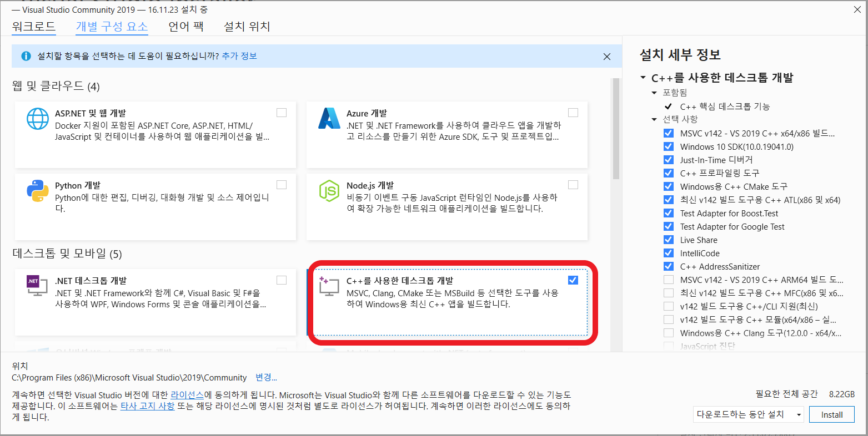868x436 pixels.
Task: Click the Python logo icon
Action: [38, 191]
